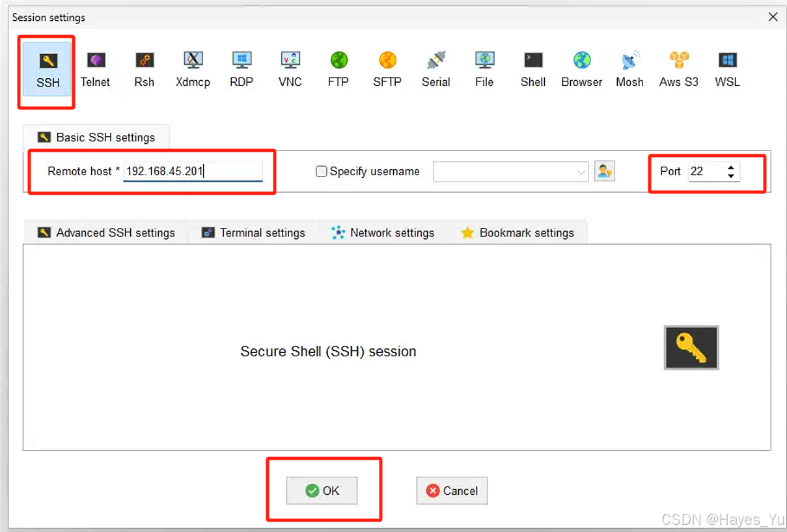
Task: Open the Network settings tab
Action: tap(383, 232)
